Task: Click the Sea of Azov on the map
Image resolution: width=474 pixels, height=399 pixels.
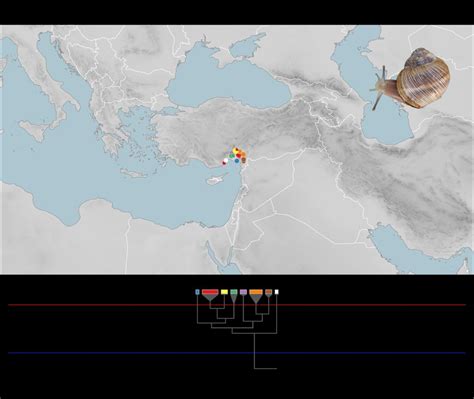Action: click(247, 46)
